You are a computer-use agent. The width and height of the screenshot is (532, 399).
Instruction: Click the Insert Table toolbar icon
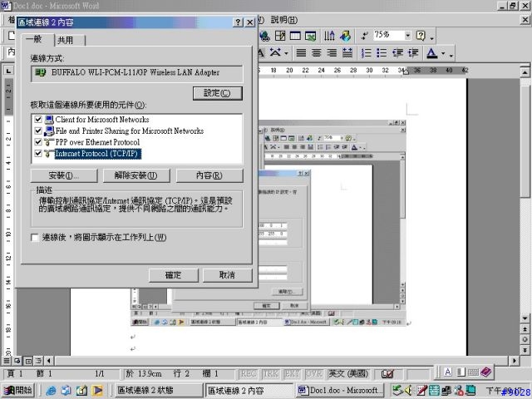coord(295,36)
